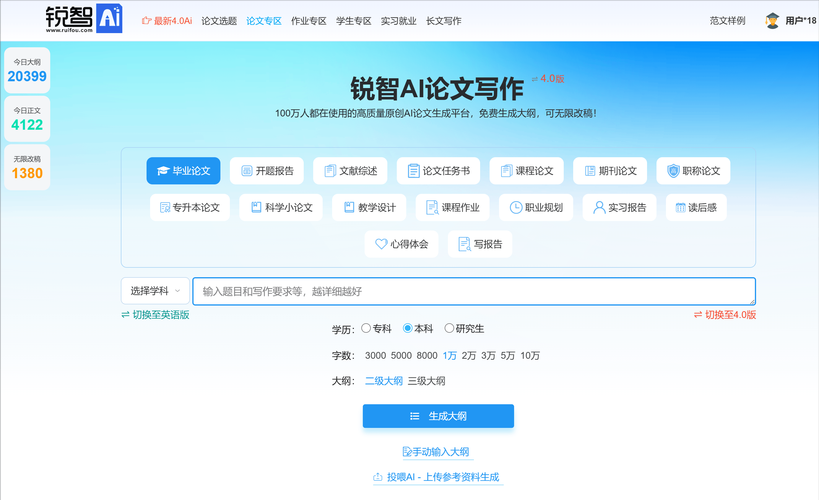Screen dimensions: 819x500
Task: Open 论文选题 in top navigation
Action: tap(219, 21)
